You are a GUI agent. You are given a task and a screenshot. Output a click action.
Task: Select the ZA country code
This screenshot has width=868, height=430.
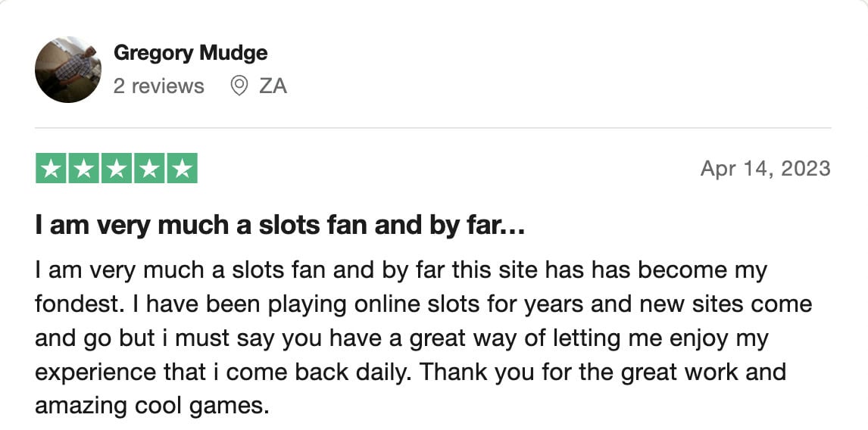pyautogui.click(x=273, y=86)
